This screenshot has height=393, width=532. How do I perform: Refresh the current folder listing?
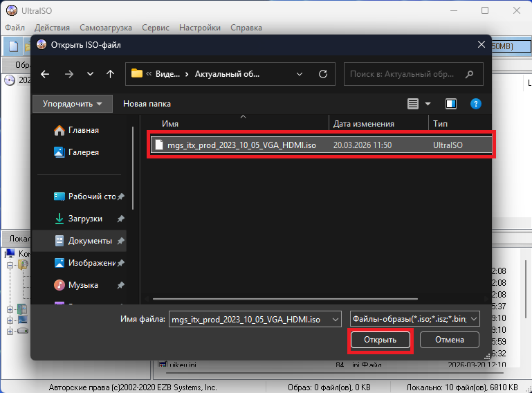(x=323, y=74)
